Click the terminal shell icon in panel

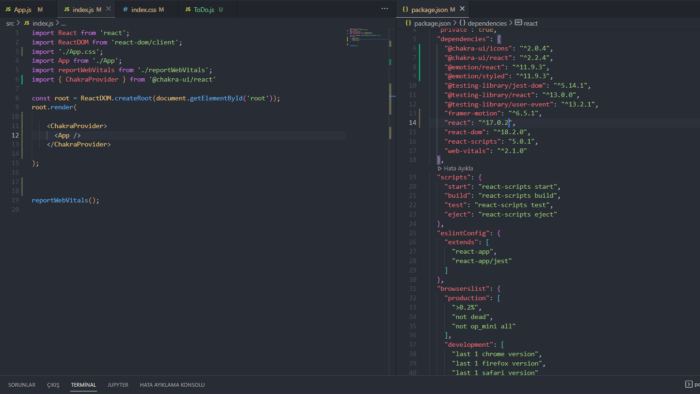(x=688, y=384)
